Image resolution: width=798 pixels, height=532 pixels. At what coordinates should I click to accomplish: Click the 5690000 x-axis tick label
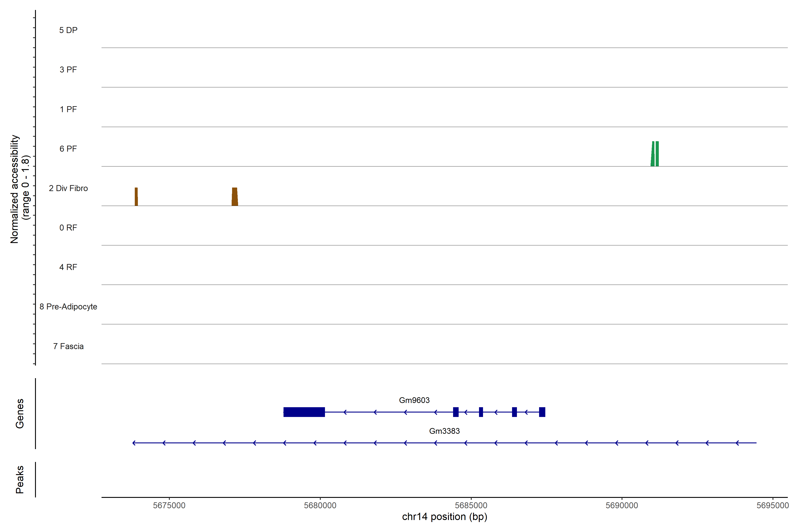point(622,505)
